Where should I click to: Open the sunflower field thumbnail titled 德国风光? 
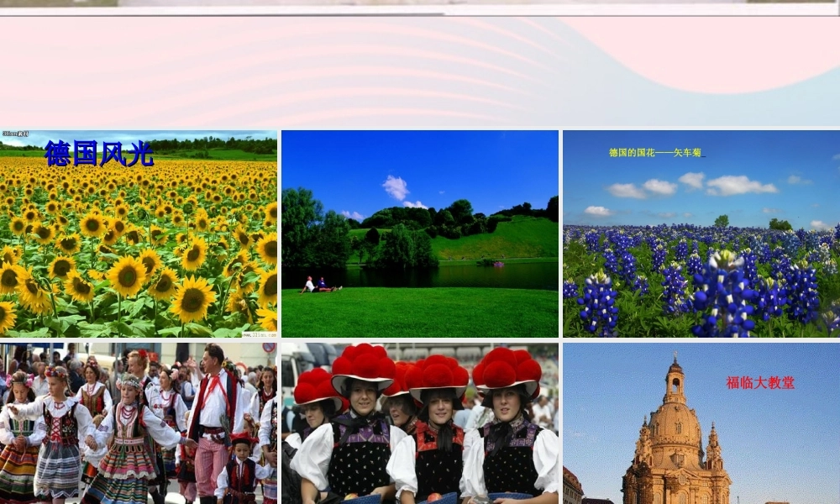[139, 234]
